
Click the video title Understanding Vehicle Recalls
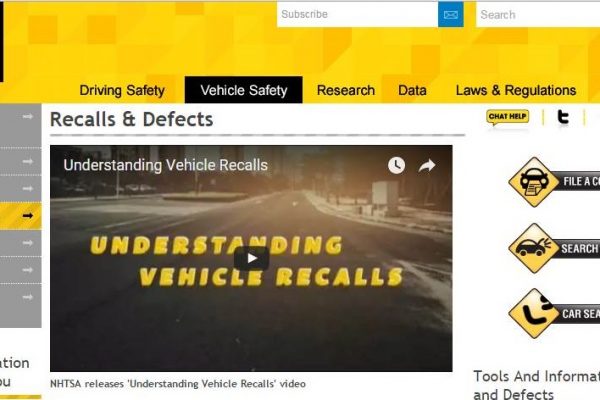point(166,165)
